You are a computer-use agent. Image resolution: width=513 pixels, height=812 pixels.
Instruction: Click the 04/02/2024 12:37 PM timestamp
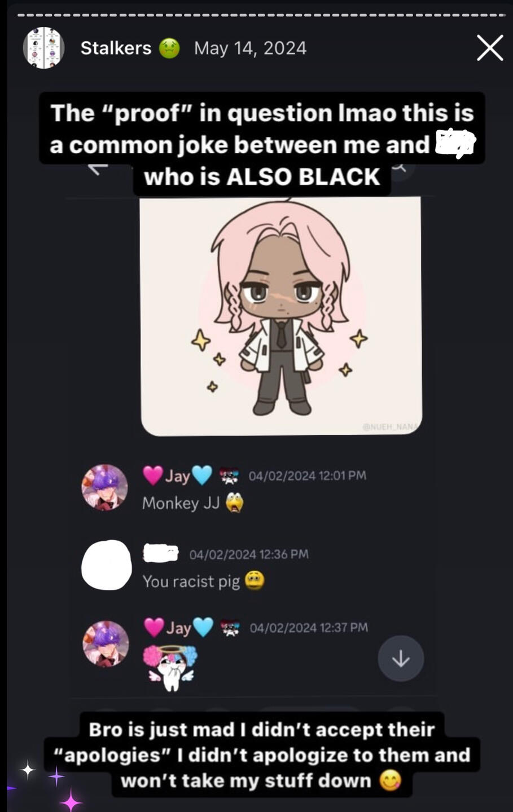click(309, 628)
